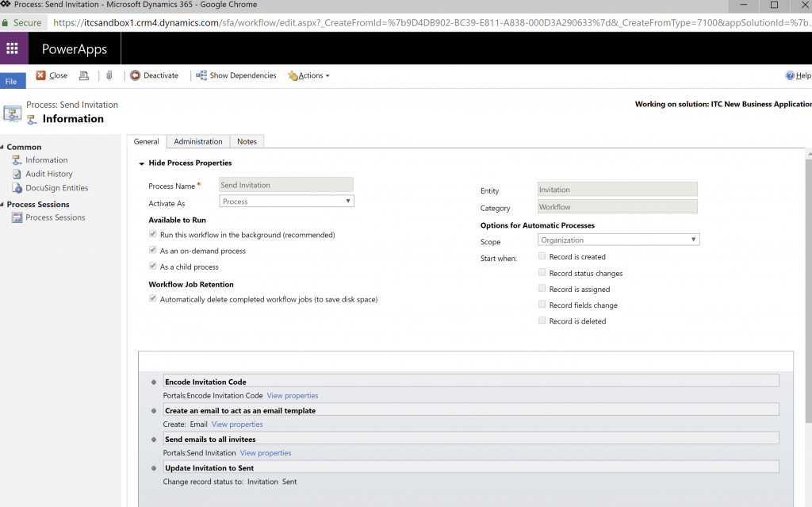Image resolution: width=812 pixels, height=507 pixels.
Task: Select the Send emails to all invitees bullet
Action: pyautogui.click(x=154, y=440)
